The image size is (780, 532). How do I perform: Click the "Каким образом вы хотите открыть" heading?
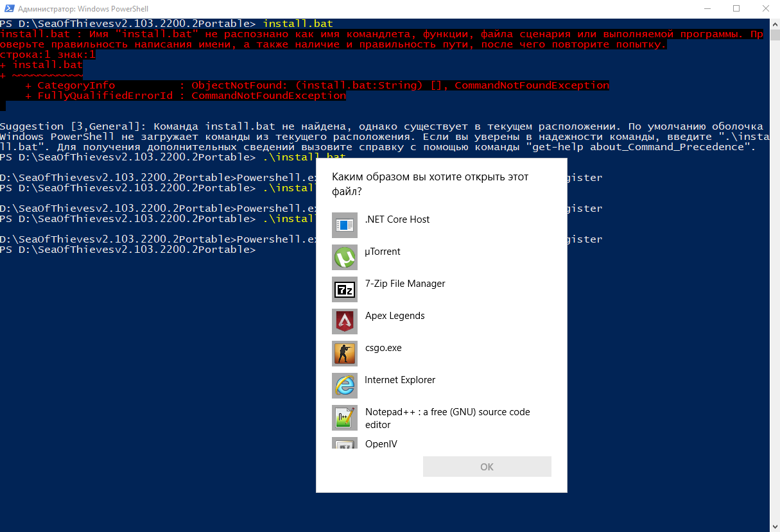point(430,184)
